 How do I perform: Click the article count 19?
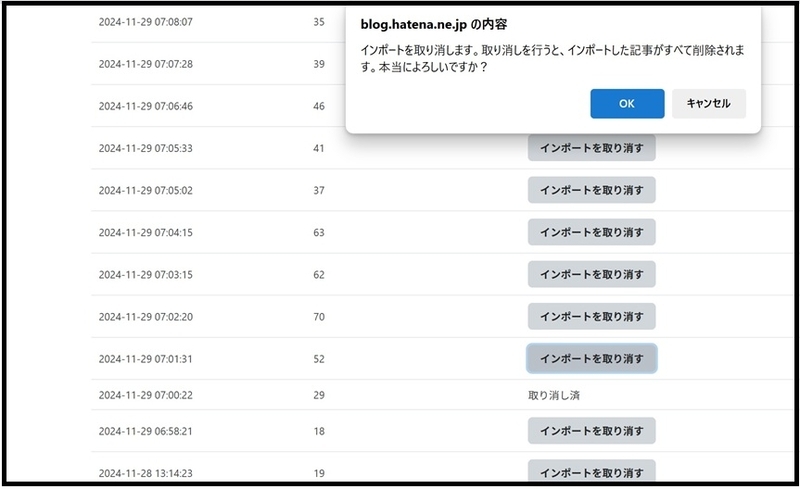(x=319, y=473)
